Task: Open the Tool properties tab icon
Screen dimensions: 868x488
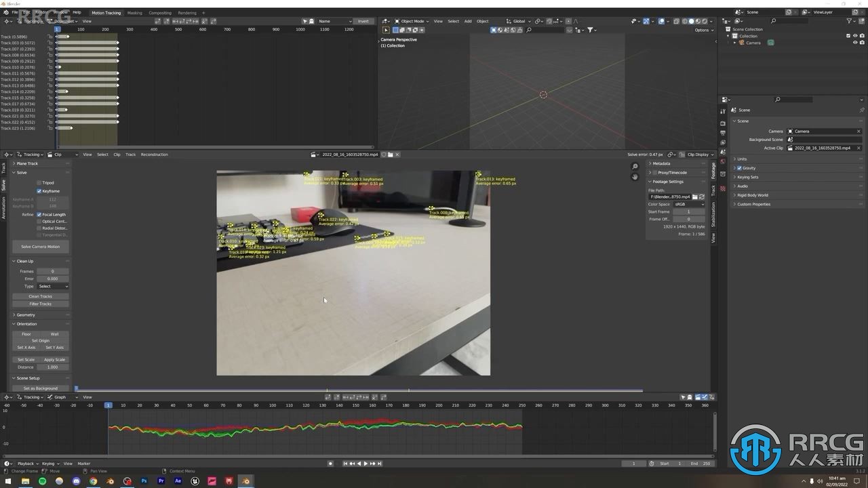Action: (723, 110)
